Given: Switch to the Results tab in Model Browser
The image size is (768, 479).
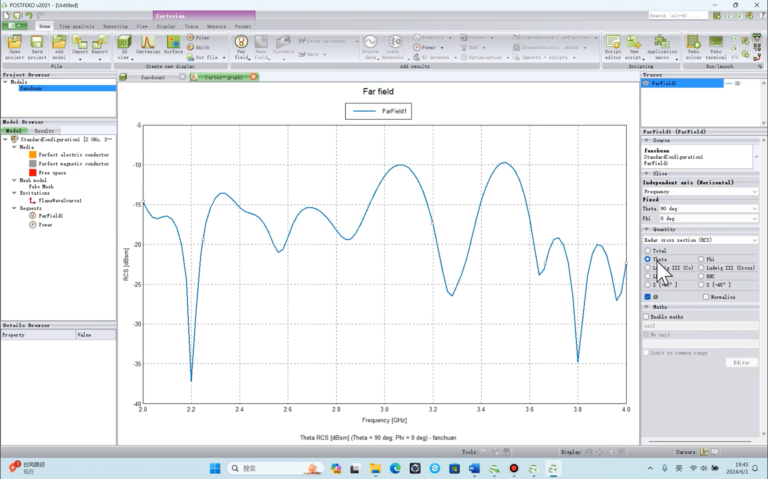Looking at the screenshot, I should click(44, 131).
